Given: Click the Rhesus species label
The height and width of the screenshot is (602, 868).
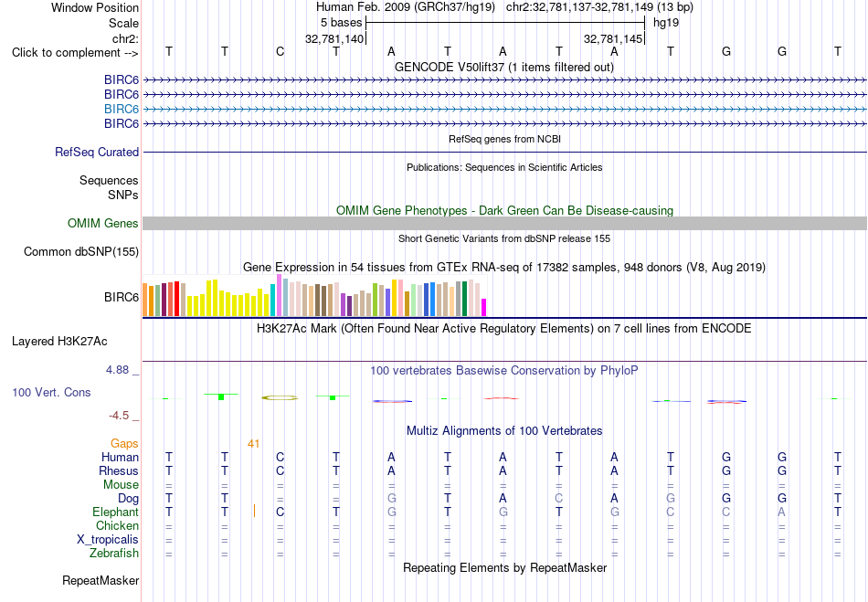Looking at the screenshot, I should 119,470.
